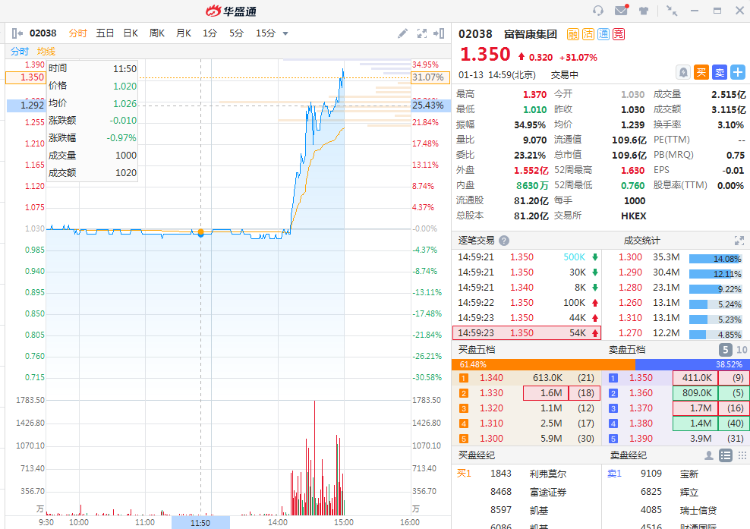The image size is (750, 529).
Task: Switch broker queue to person view icon
Action: pyautogui.click(x=708, y=455)
